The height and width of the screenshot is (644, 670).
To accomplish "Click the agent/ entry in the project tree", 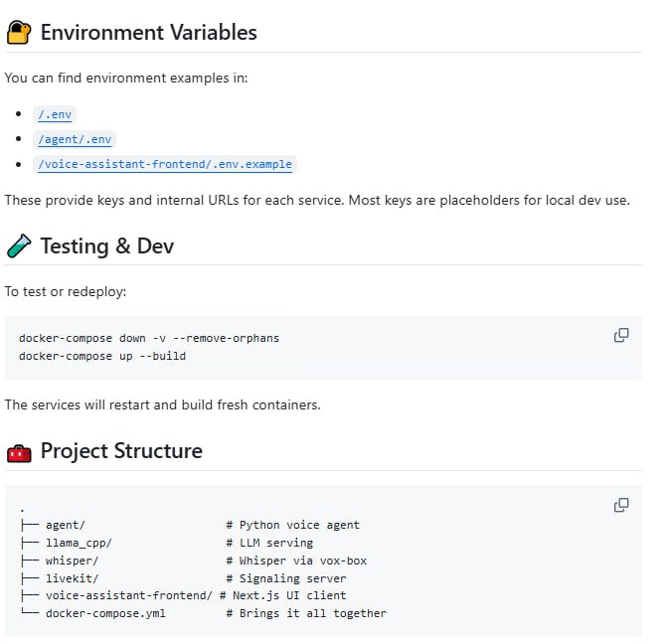I will [x=66, y=525].
